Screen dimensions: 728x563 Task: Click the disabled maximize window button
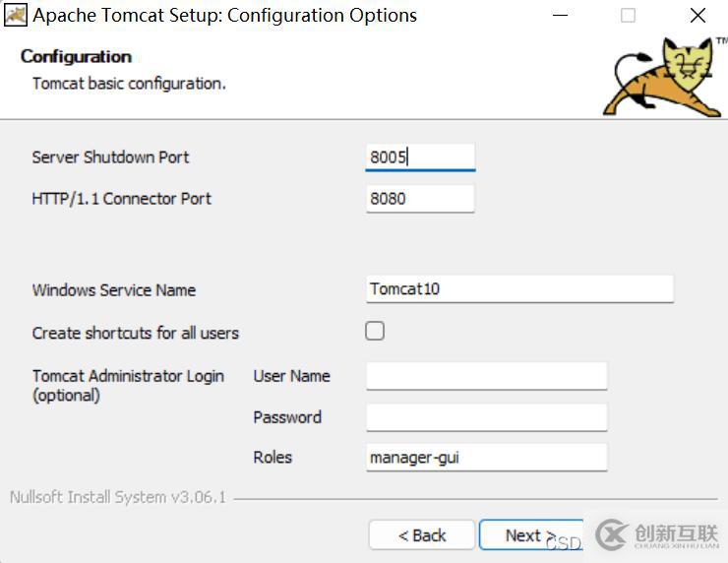(629, 16)
